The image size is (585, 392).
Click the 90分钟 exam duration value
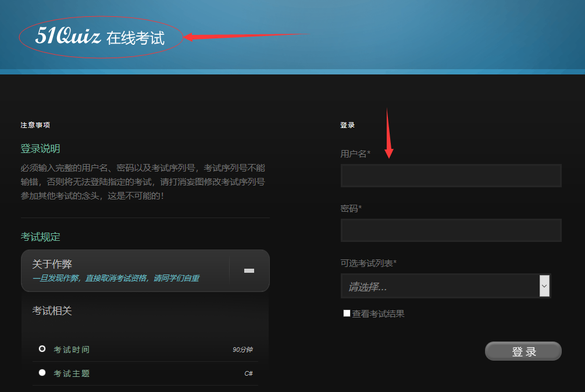[242, 350]
